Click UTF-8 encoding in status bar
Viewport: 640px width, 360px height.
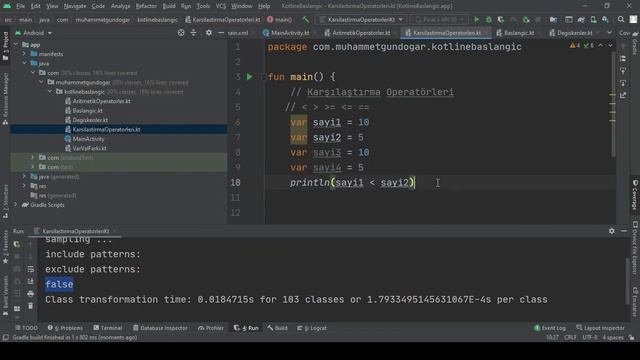[590, 338]
